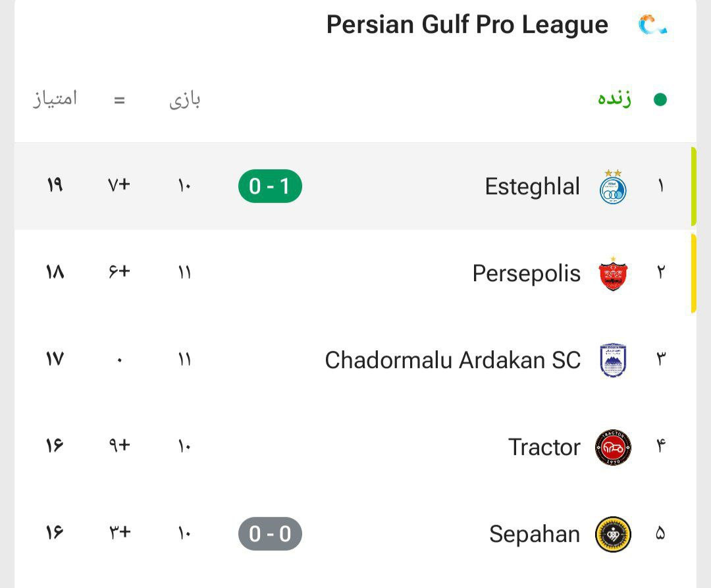The height and width of the screenshot is (588, 711).
Task: Tap the Tractor club crest
Action: pos(613,448)
